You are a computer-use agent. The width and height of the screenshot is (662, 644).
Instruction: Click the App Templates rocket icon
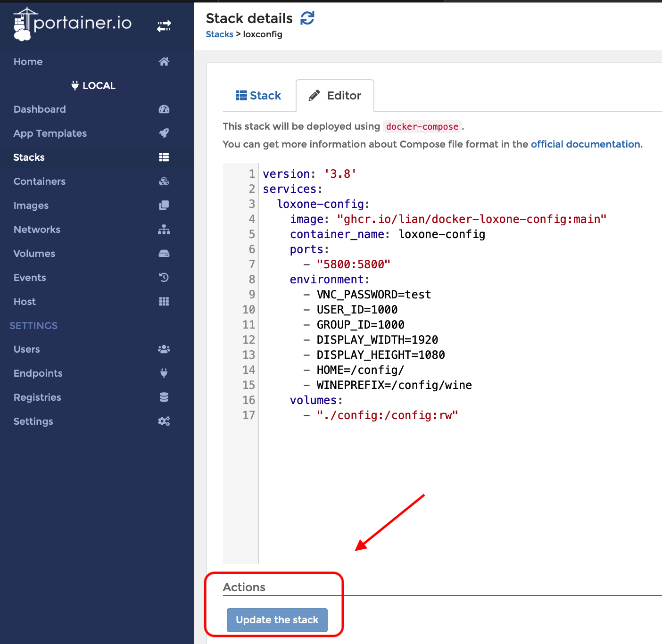tap(164, 133)
